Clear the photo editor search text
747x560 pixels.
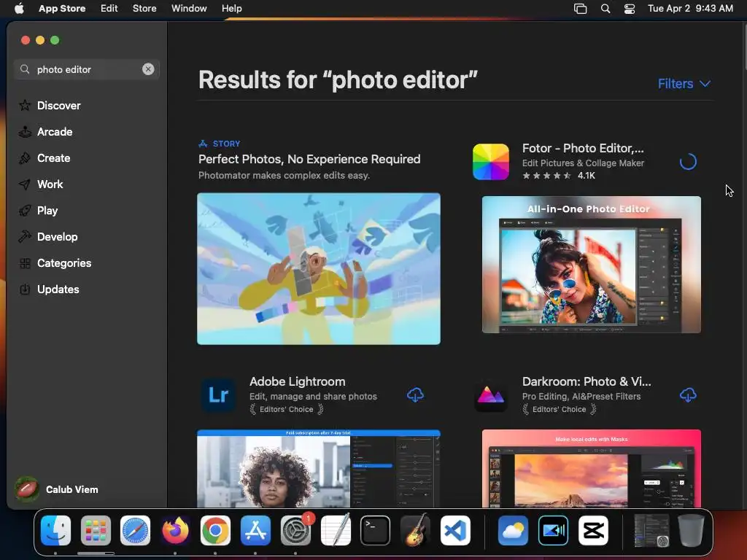148,69
